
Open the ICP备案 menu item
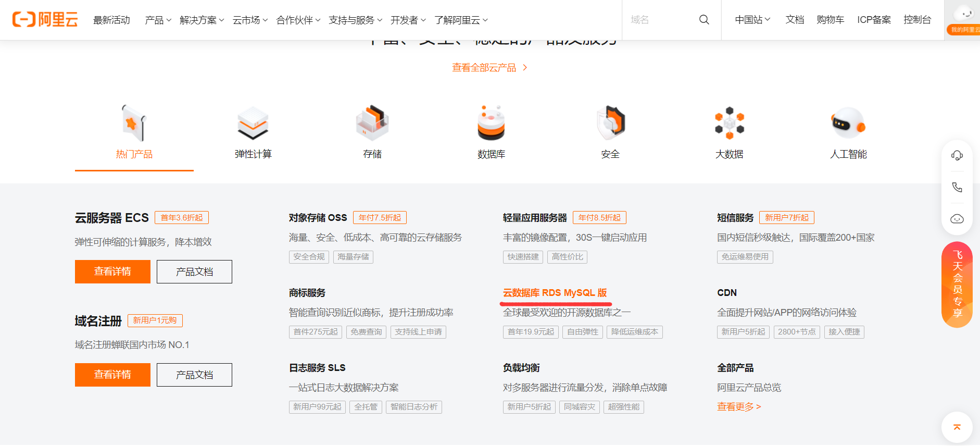(x=874, y=20)
